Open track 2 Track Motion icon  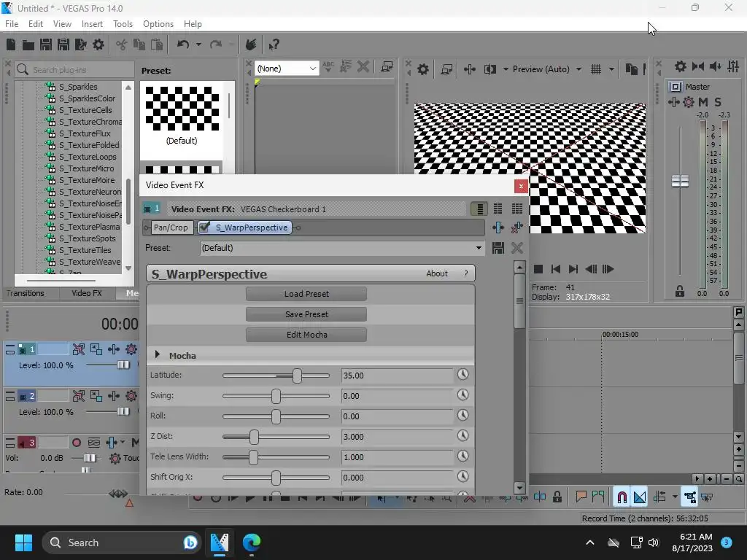(96, 396)
